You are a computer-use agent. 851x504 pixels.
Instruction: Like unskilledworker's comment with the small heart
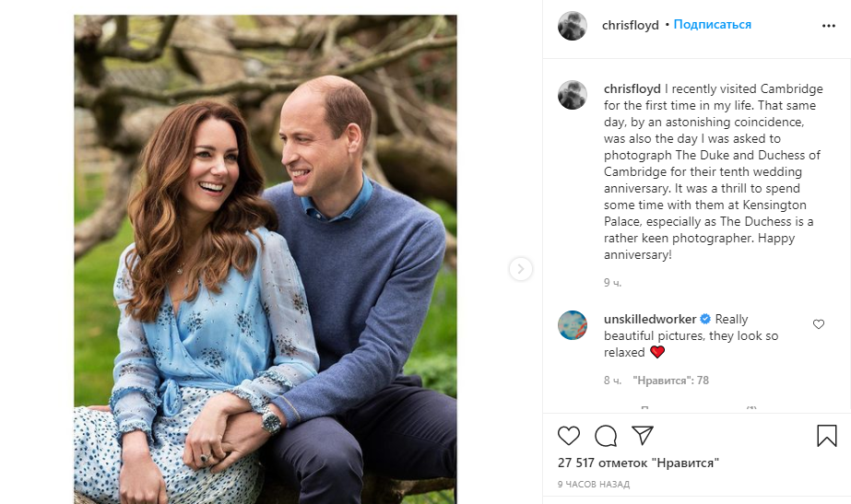[x=818, y=324]
